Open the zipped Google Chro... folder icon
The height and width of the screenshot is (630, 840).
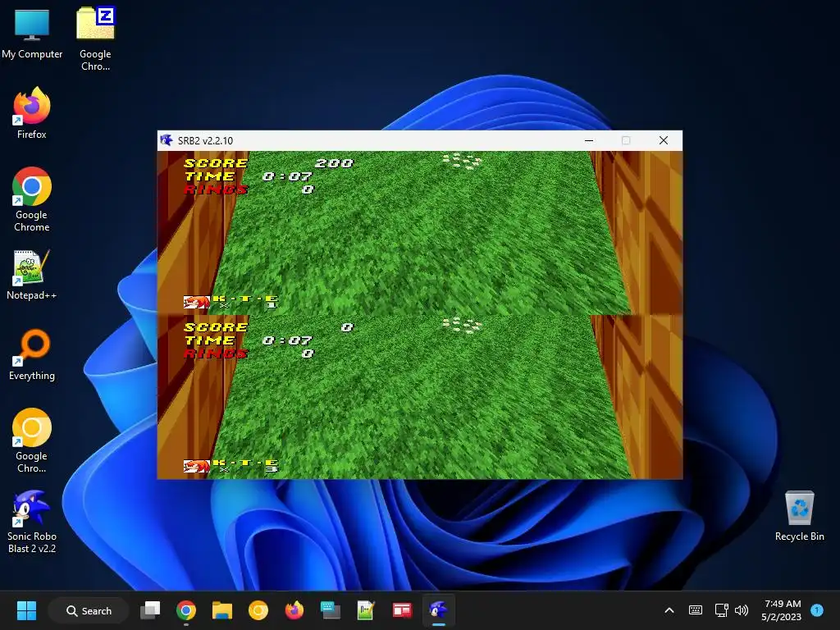tap(95, 39)
